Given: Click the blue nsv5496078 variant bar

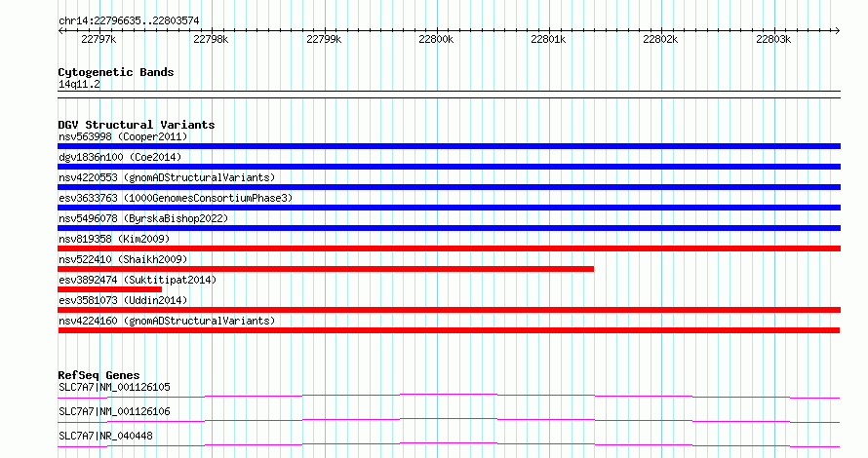Looking at the screenshot, I should 449,228.
